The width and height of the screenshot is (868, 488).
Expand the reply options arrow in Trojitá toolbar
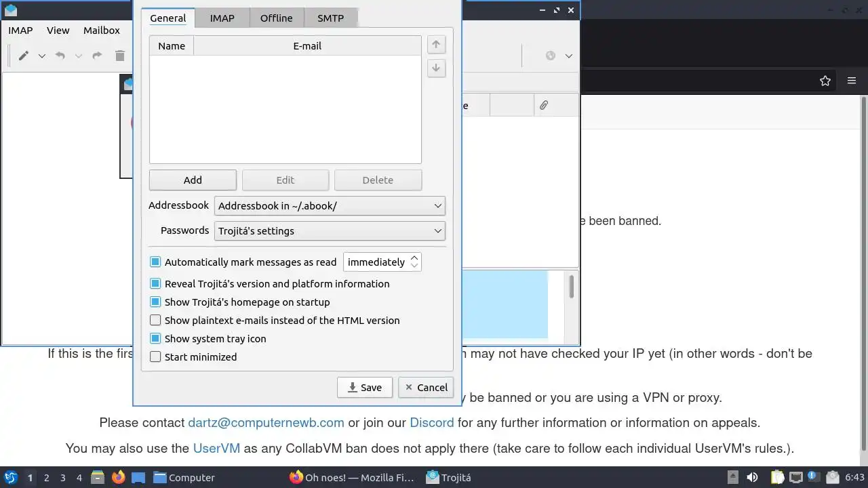coord(78,56)
